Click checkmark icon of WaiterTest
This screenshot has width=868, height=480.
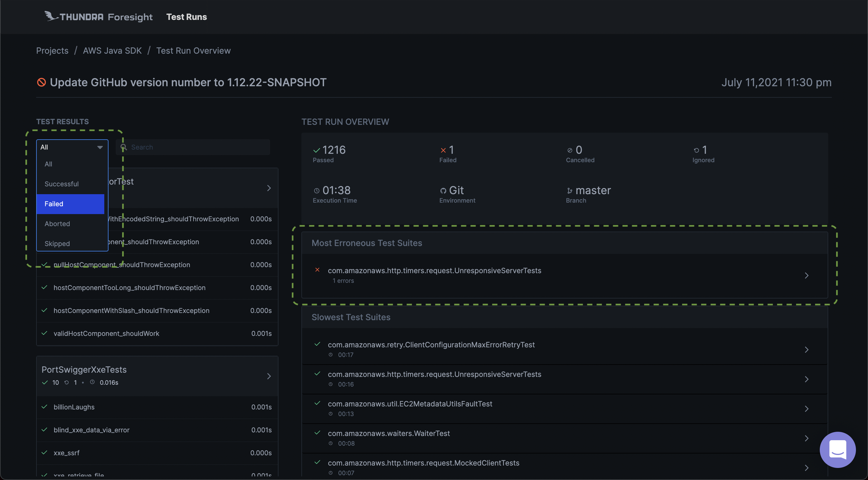pos(317,433)
